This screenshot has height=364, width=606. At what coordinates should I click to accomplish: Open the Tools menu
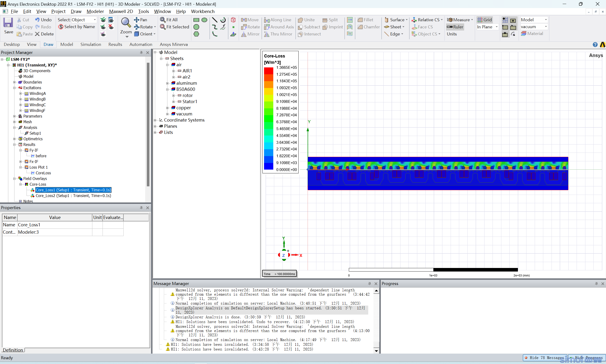[x=144, y=11]
